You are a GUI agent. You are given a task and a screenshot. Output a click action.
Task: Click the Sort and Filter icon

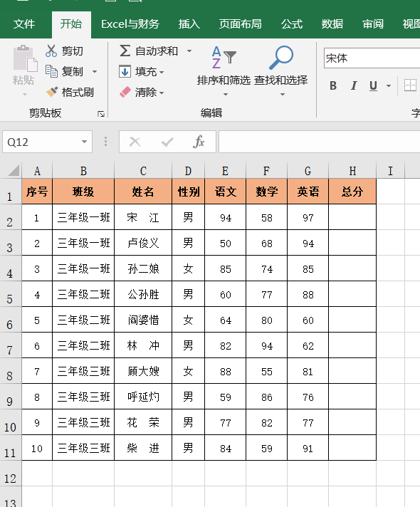coord(224,58)
